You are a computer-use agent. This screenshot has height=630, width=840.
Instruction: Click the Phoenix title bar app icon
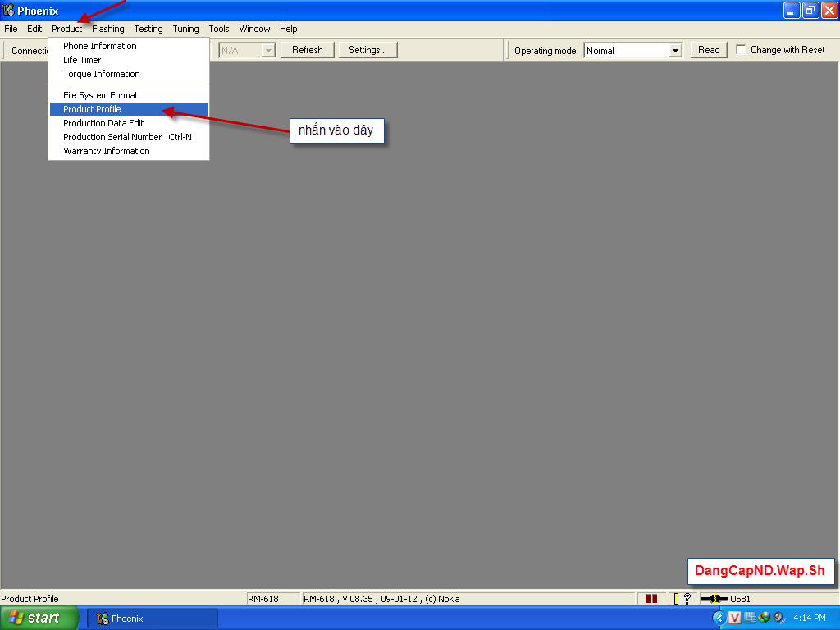coord(8,10)
